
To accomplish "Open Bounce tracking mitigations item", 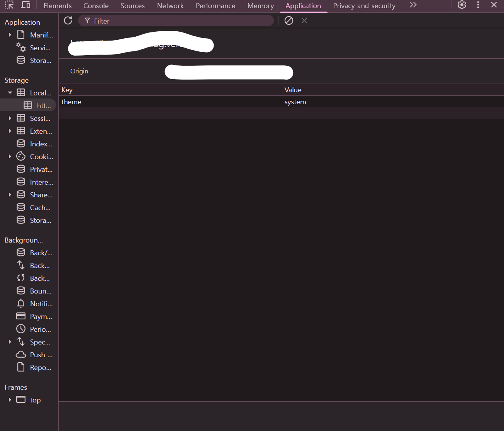I will [x=34, y=291].
